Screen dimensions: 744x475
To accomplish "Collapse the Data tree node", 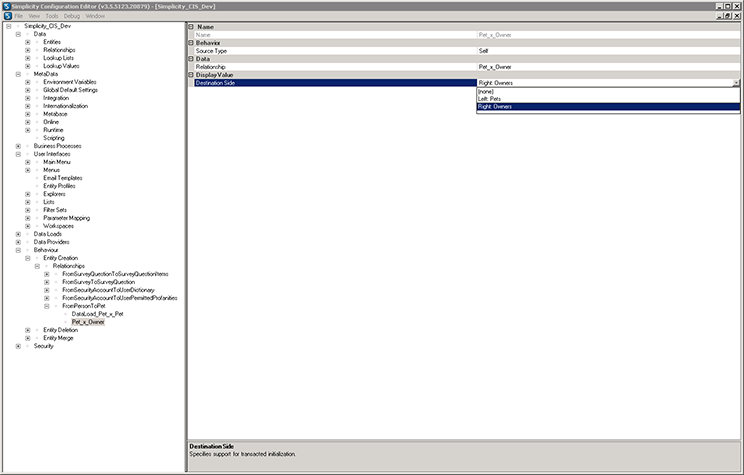I will tap(18, 34).
